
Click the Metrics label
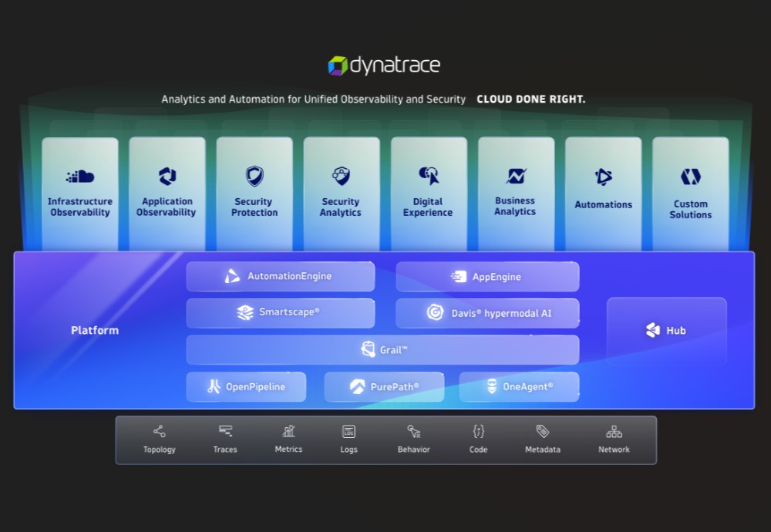pos(288,449)
